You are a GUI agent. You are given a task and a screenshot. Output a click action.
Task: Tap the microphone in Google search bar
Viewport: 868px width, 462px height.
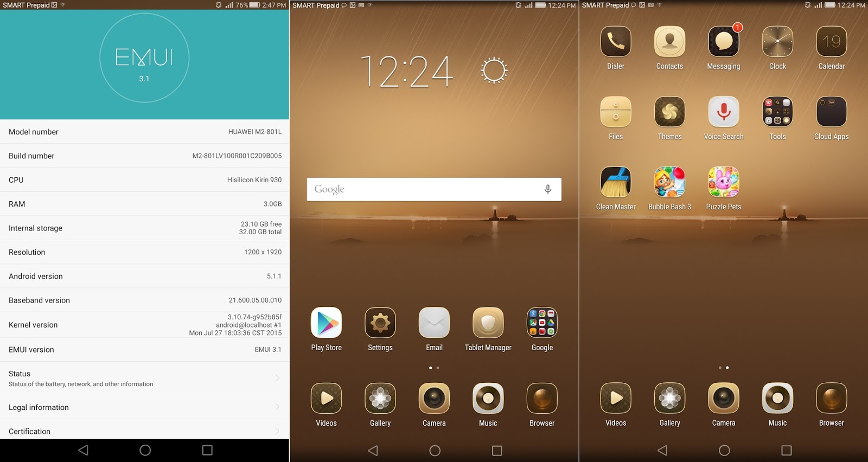pos(548,189)
